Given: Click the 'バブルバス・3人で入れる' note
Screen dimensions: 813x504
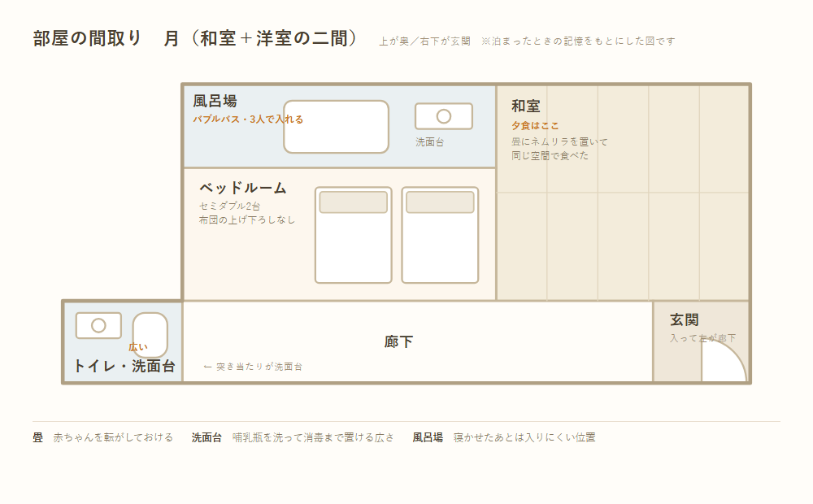Looking at the screenshot, I should tap(248, 119).
